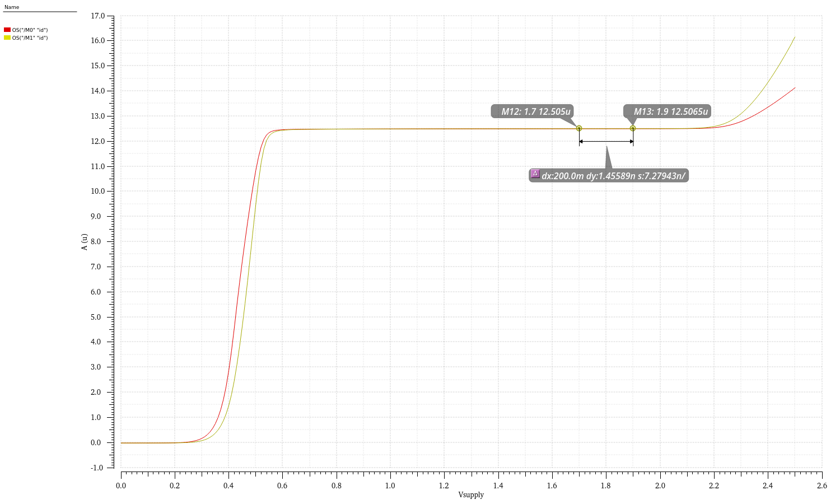Screen dimensions: 840x504
Task: Select the OS("/M1" "id") signal name in legend
Action: 30,38
